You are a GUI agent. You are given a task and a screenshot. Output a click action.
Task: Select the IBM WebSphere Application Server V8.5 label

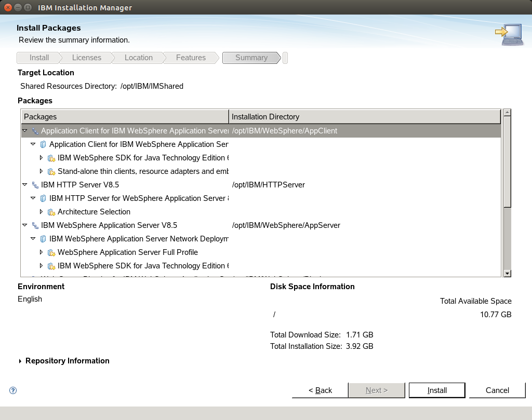click(109, 225)
